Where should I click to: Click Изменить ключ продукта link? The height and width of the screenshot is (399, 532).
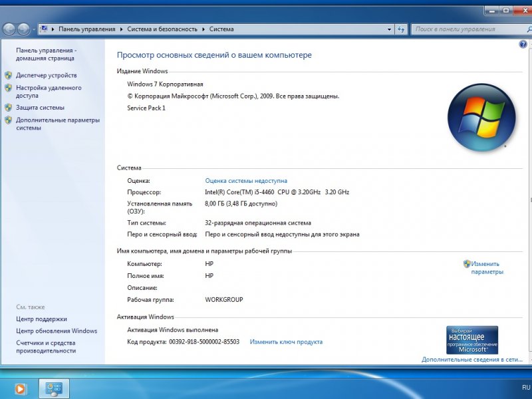pyautogui.click(x=286, y=342)
